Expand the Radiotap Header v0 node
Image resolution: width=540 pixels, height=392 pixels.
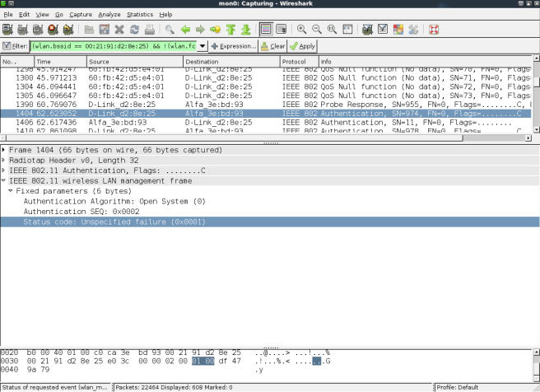[x=5, y=161]
